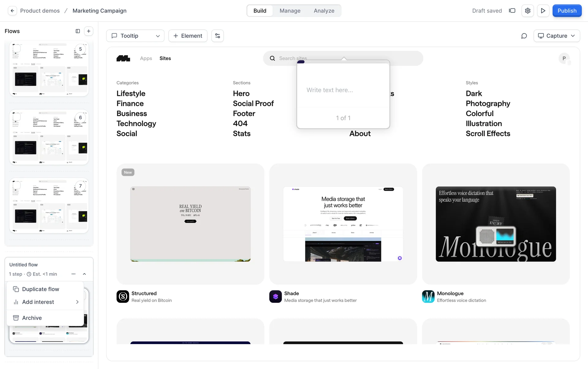The width and height of the screenshot is (588, 369).
Task: Click the play preview icon
Action: point(543,11)
